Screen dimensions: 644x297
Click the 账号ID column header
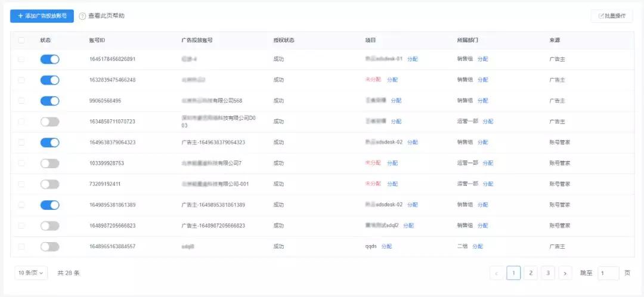coord(97,41)
